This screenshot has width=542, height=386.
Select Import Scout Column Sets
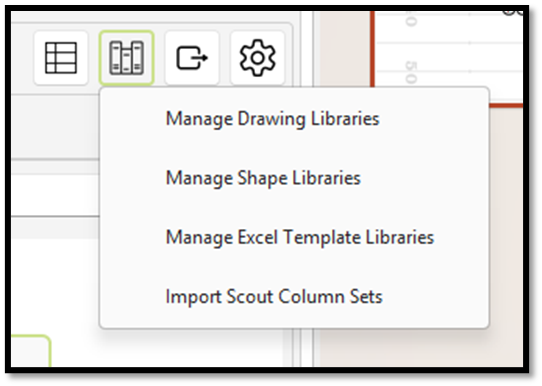(x=274, y=297)
